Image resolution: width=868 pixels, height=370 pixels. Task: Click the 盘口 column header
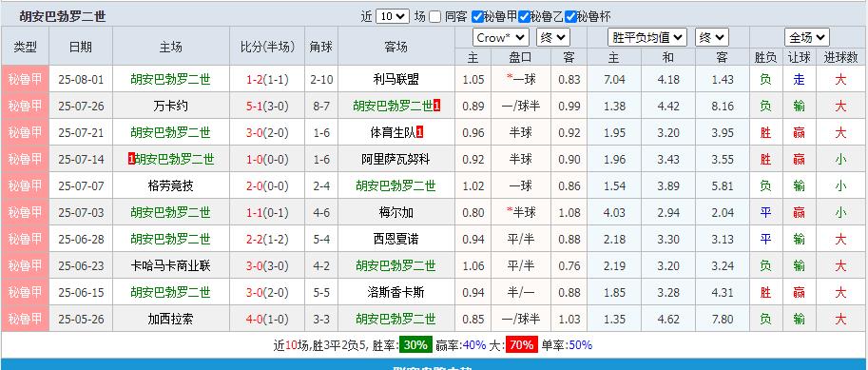pos(521,57)
